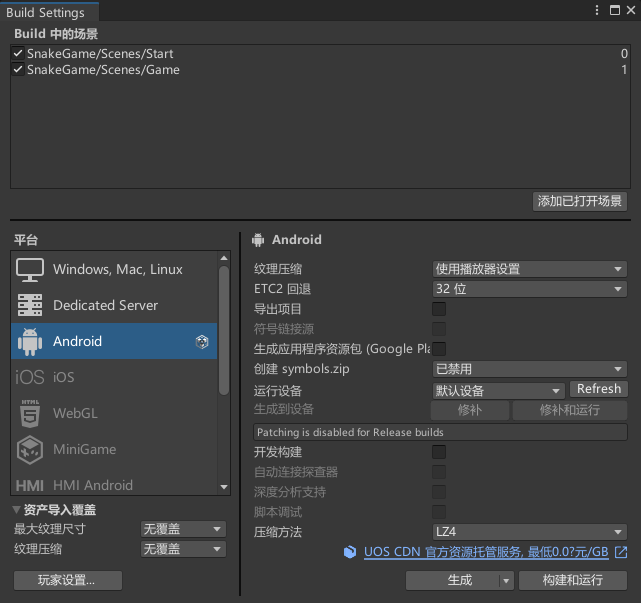Open the ETC2 回退 dropdown
The image size is (641, 603).
point(529,289)
